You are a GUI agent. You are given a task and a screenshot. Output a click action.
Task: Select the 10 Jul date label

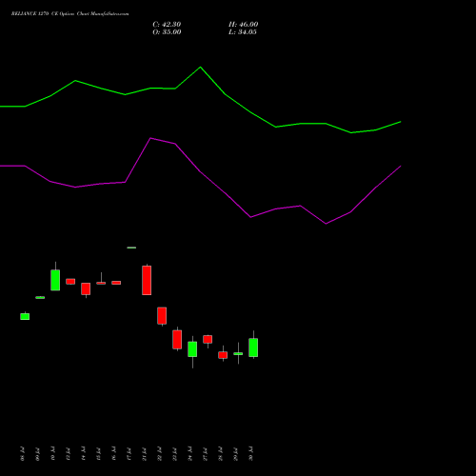click(52, 454)
